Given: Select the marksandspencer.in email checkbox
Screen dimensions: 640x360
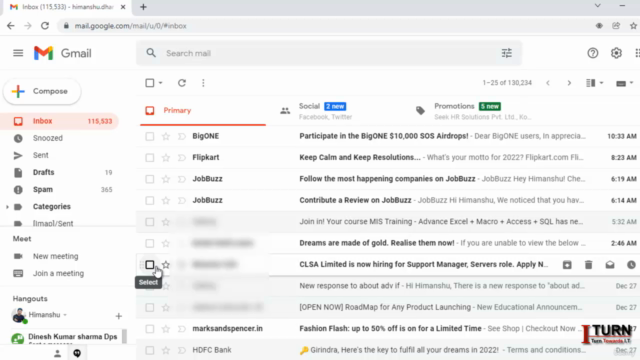Looking at the screenshot, I should click(150, 329).
